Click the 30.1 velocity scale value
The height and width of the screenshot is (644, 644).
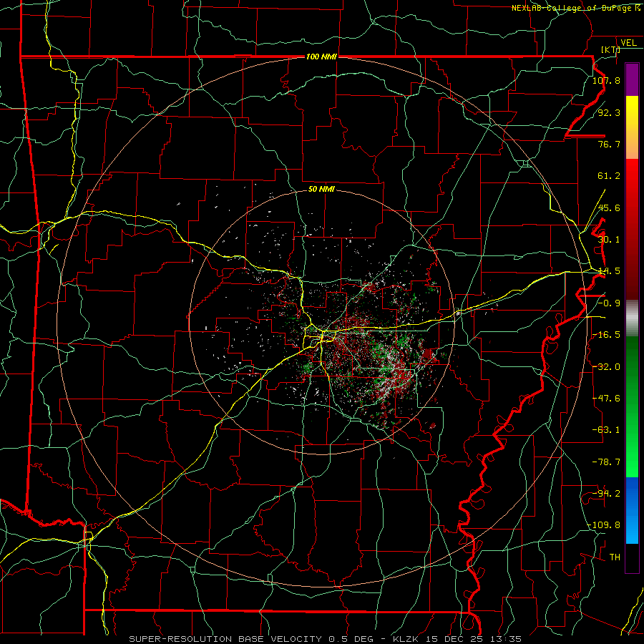click(609, 240)
